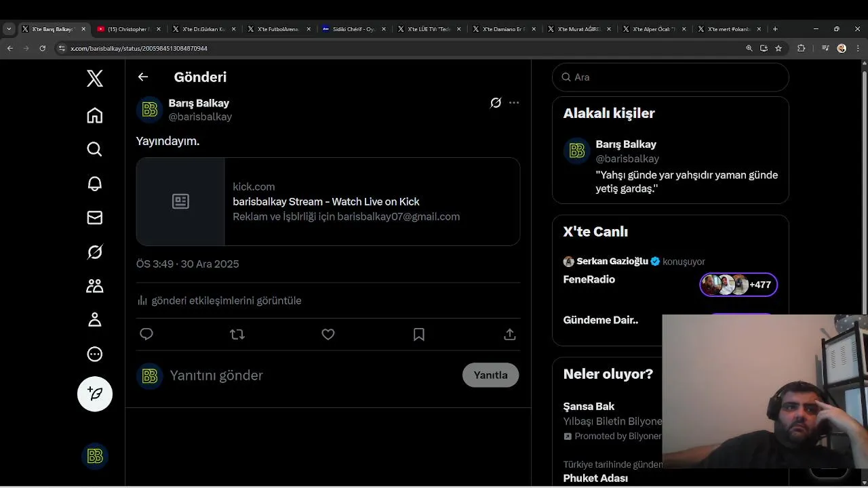
Task: Click the 'Yanıtını gönder' reply field
Action: (x=312, y=375)
